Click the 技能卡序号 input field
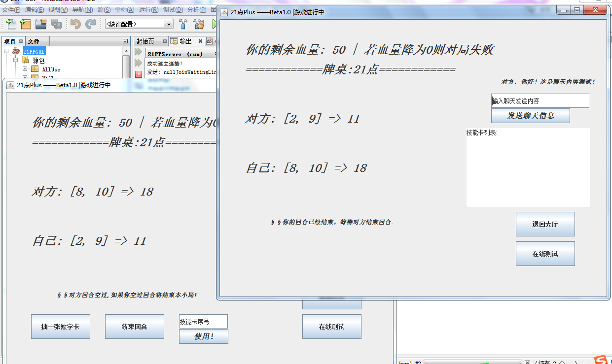This screenshot has width=612, height=364. [203, 321]
